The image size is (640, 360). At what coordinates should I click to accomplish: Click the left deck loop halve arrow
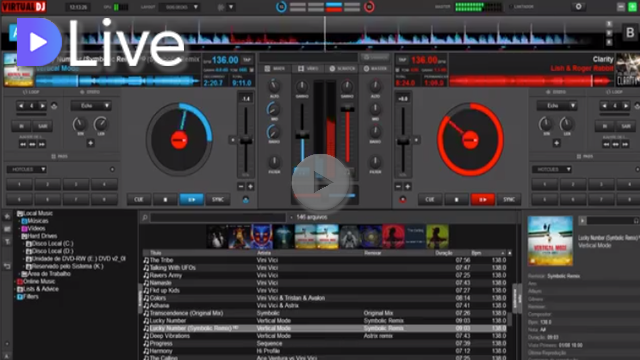(21, 106)
